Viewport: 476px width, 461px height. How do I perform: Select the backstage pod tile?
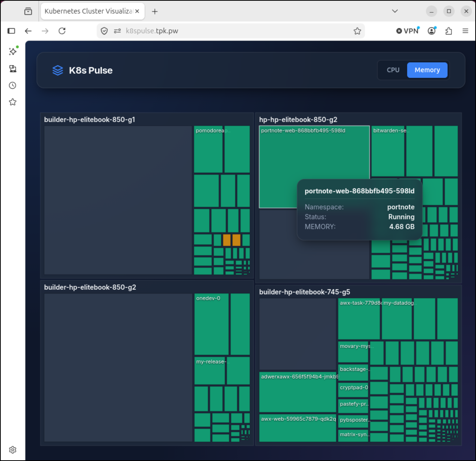click(353, 372)
